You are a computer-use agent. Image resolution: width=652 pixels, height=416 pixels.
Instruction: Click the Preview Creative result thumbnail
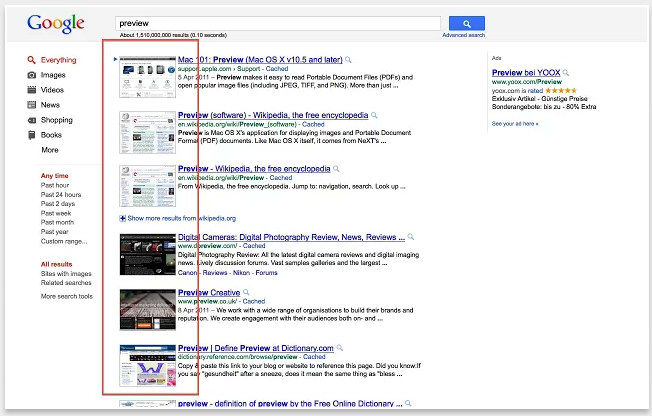147,310
